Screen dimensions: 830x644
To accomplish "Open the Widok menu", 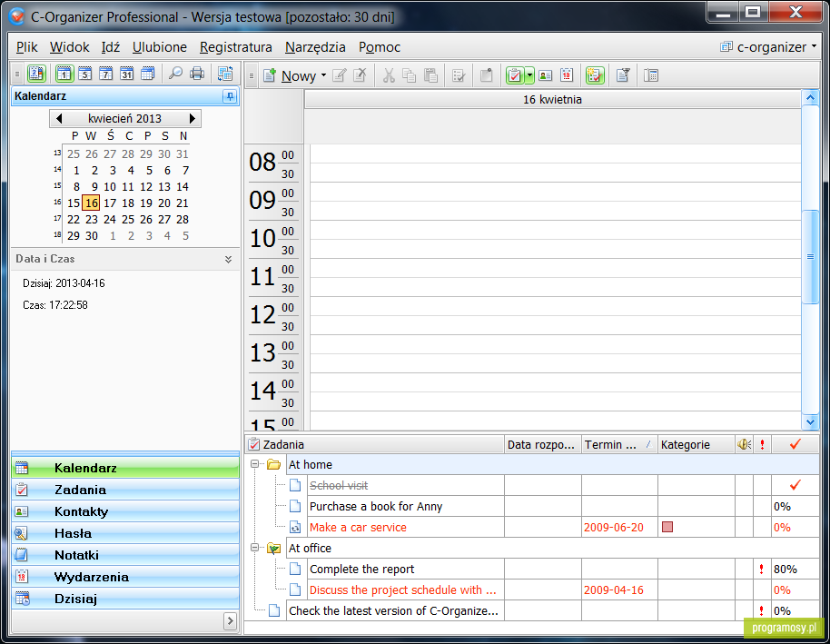I will [x=69, y=47].
